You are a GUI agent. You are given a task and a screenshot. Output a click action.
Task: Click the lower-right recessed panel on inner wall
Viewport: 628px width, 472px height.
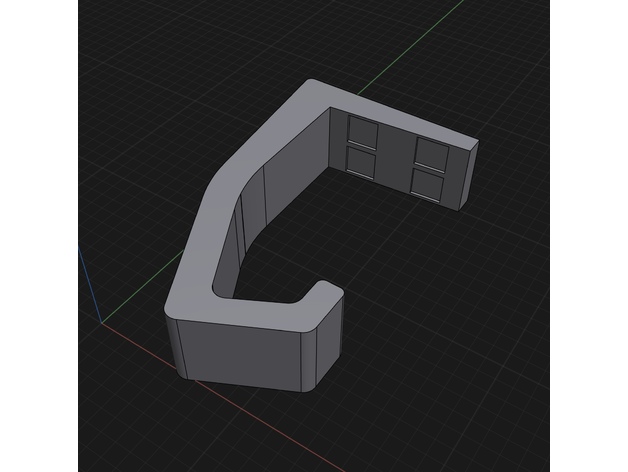tap(430, 182)
